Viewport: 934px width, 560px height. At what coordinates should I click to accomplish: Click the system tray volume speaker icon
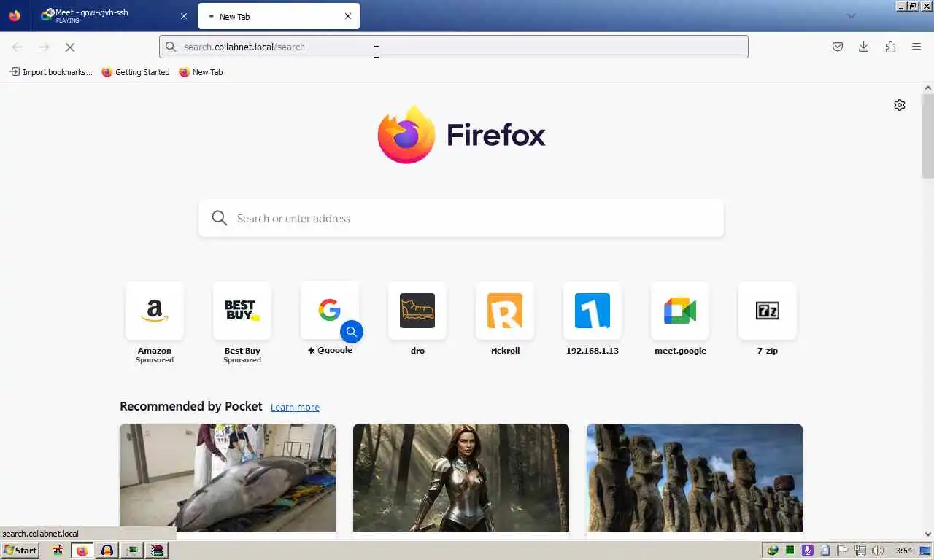point(878,551)
